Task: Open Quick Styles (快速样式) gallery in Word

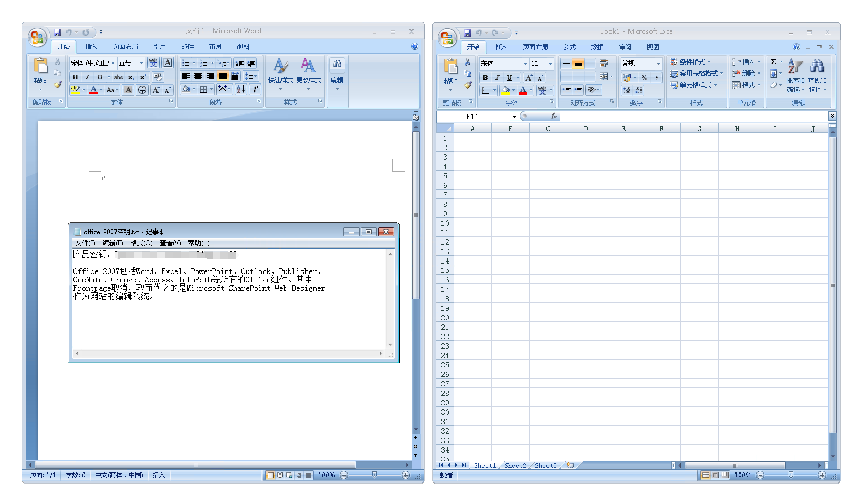Action: (x=281, y=73)
